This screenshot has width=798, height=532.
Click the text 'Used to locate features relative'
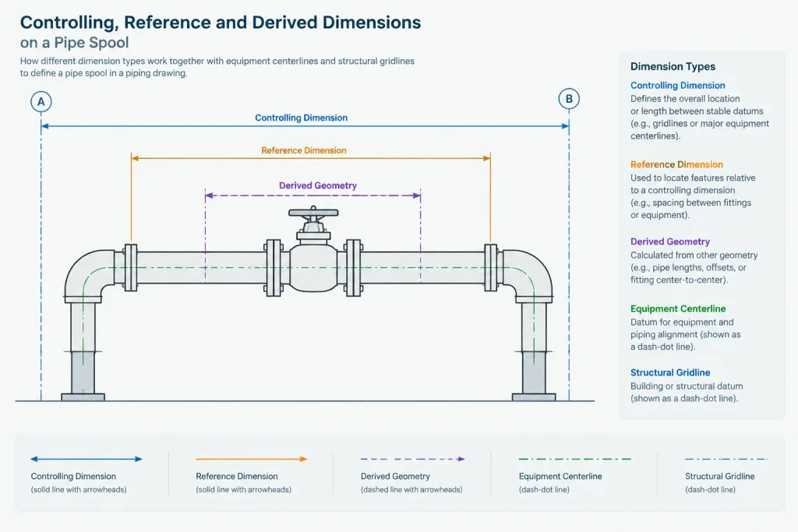(x=693, y=178)
